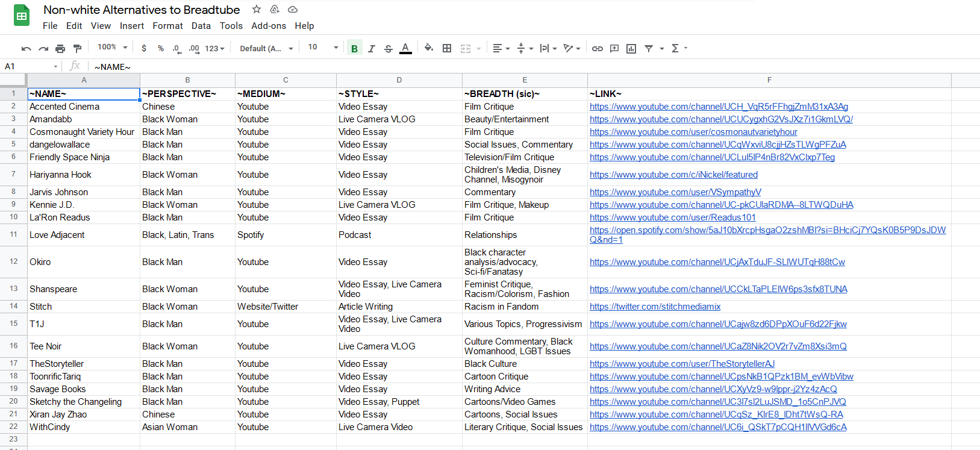Redo the last action

tap(43, 48)
